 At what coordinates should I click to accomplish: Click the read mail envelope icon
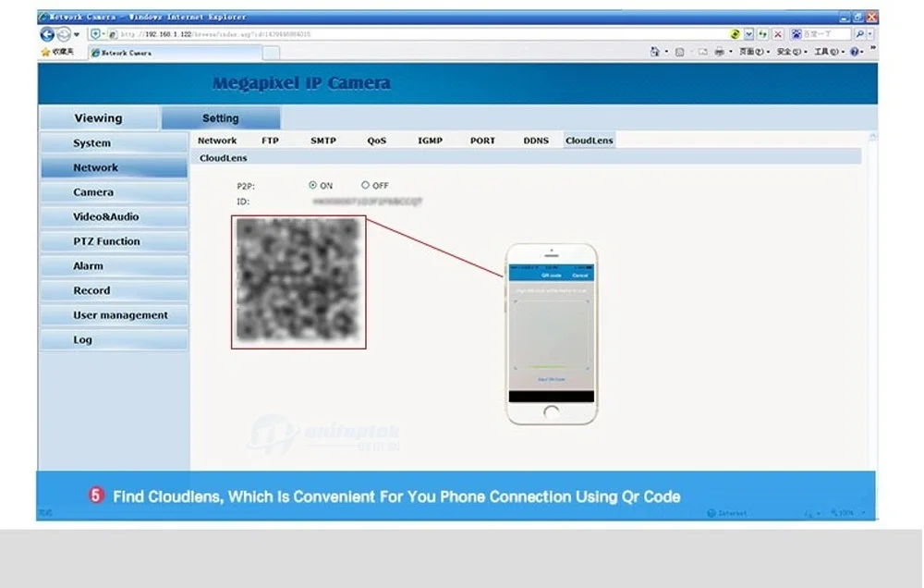[702, 52]
